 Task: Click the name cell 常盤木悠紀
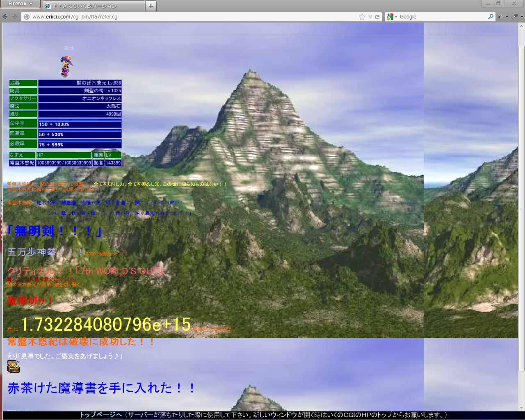point(22,163)
